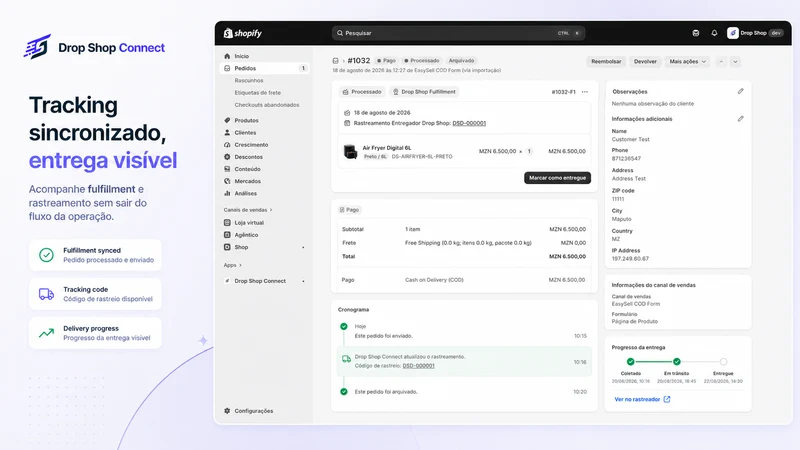Go to the previous order arrow
Image resolution: width=800 pixels, height=450 pixels.
coord(721,62)
